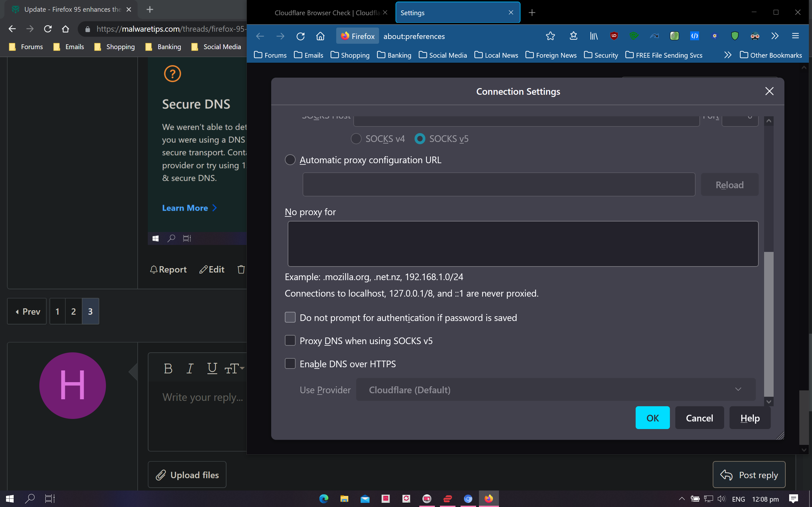Click the Bold formatting icon
Image resolution: width=812 pixels, height=507 pixels.
(168, 369)
